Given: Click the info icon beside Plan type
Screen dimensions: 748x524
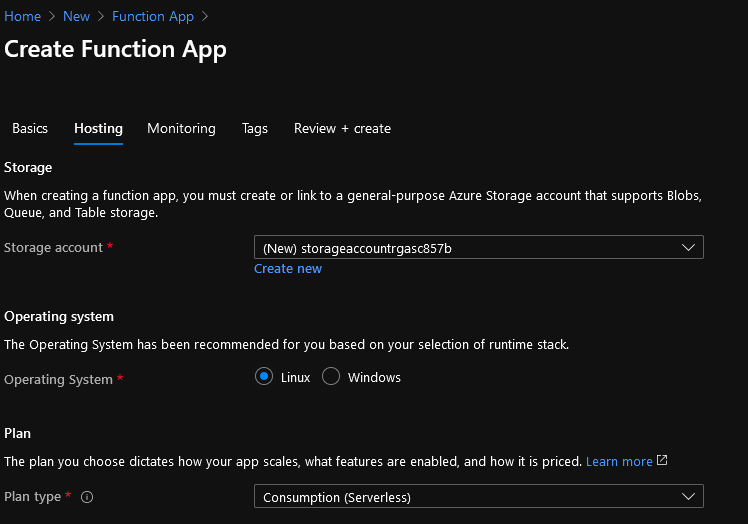Looking at the screenshot, I should pos(87,497).
